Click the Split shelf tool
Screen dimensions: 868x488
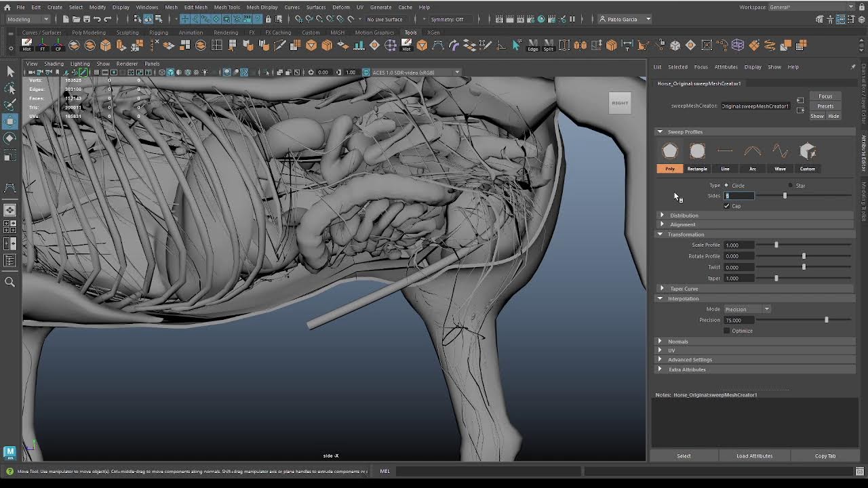point(548,45)
